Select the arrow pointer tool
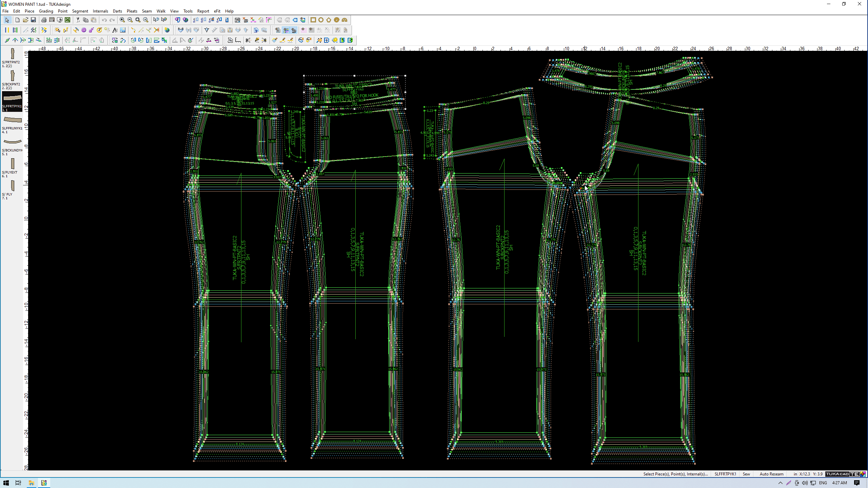Image resolution: width=868 pixels, height=488 pixels. coord(7,20)
